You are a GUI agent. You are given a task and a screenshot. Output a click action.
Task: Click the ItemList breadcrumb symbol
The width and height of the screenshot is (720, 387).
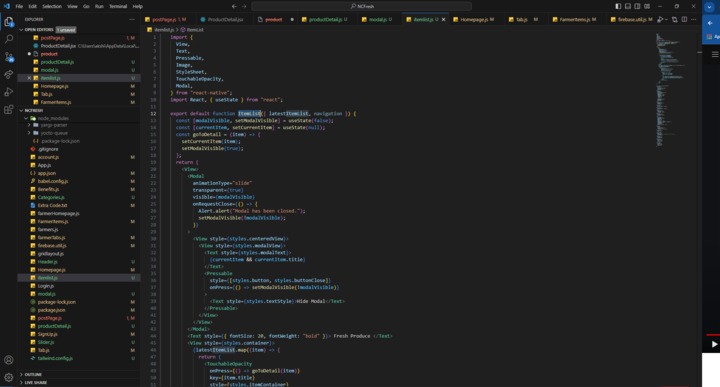[192, 30]
